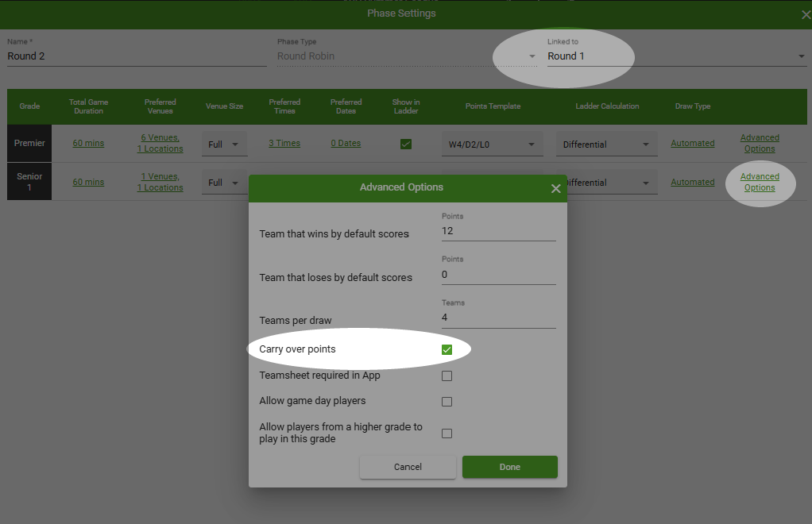
Task: Uncheck the Carry over points checkbox
Action: pos(447,349)
